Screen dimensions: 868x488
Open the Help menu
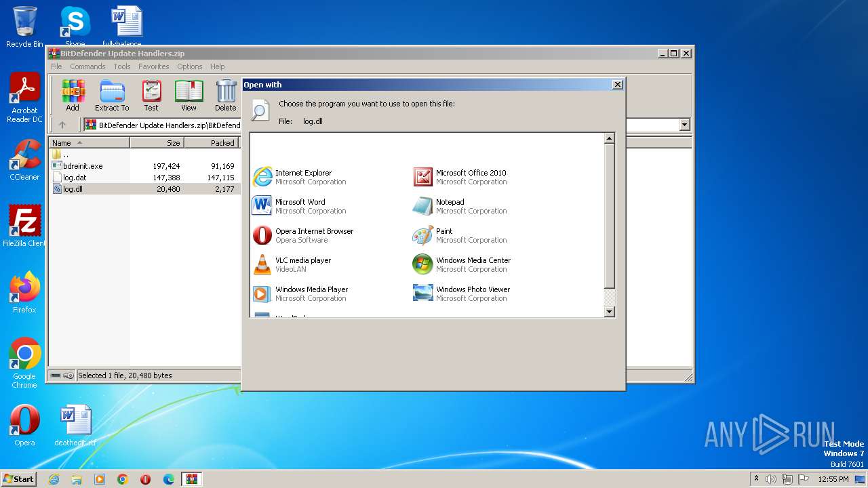[217, 66]
